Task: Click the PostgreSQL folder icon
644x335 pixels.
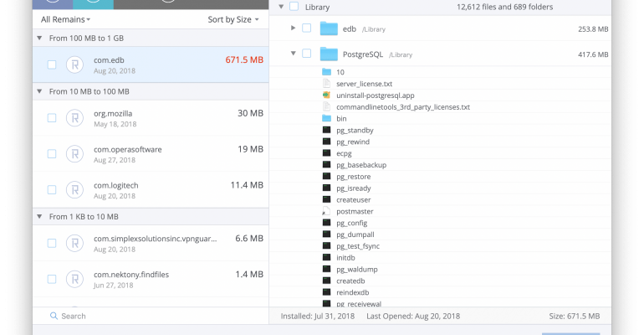Action: [329, 54]
